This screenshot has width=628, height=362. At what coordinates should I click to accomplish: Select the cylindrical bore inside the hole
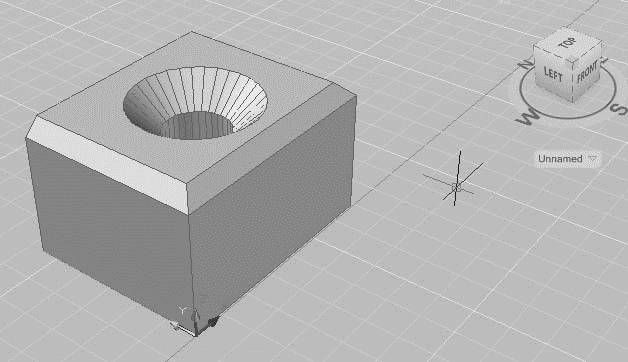198,125
